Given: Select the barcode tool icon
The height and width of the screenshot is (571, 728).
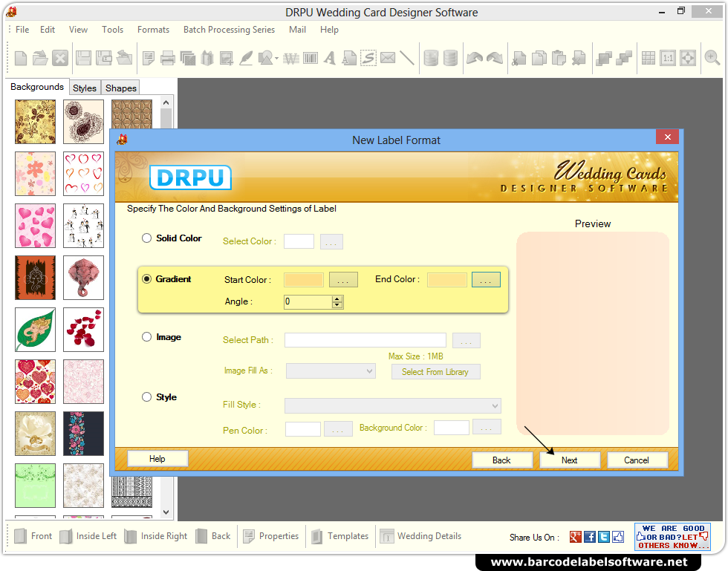Looking at the screenshot, I should [x=311, y=59].
